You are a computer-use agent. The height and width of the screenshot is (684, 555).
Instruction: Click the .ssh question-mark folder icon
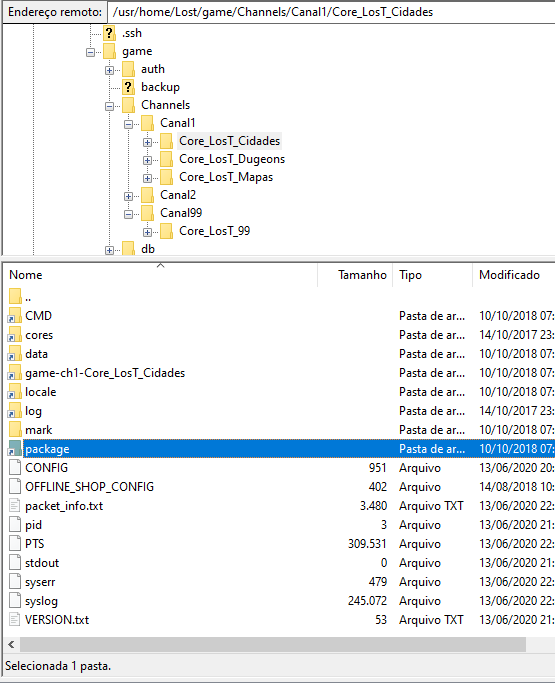click(x=109, y=33)
